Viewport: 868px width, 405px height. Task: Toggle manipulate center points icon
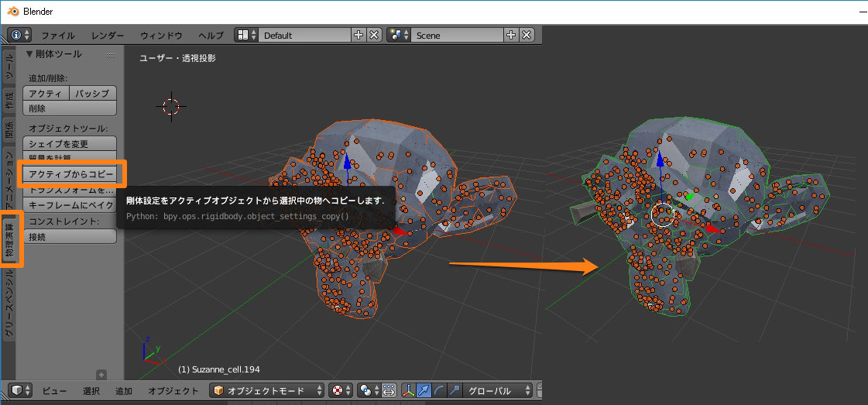point(389,390)
